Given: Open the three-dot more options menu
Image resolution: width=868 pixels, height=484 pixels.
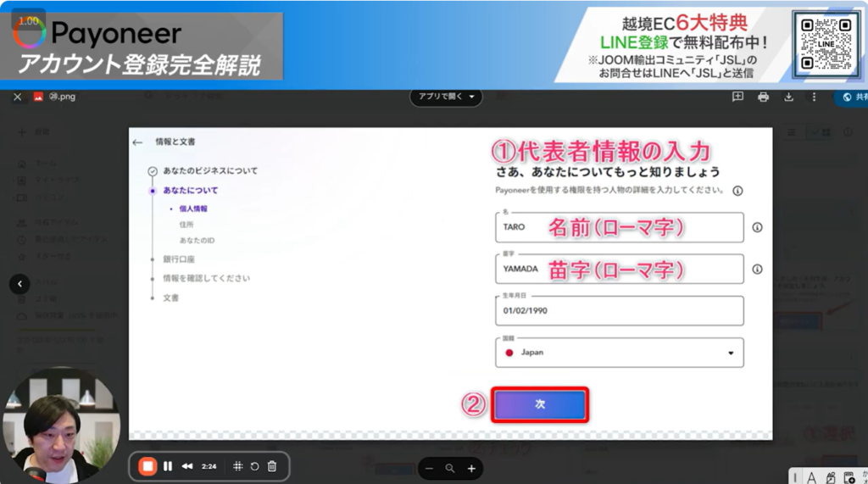Looking at the screenshot, I should (814, 97).
